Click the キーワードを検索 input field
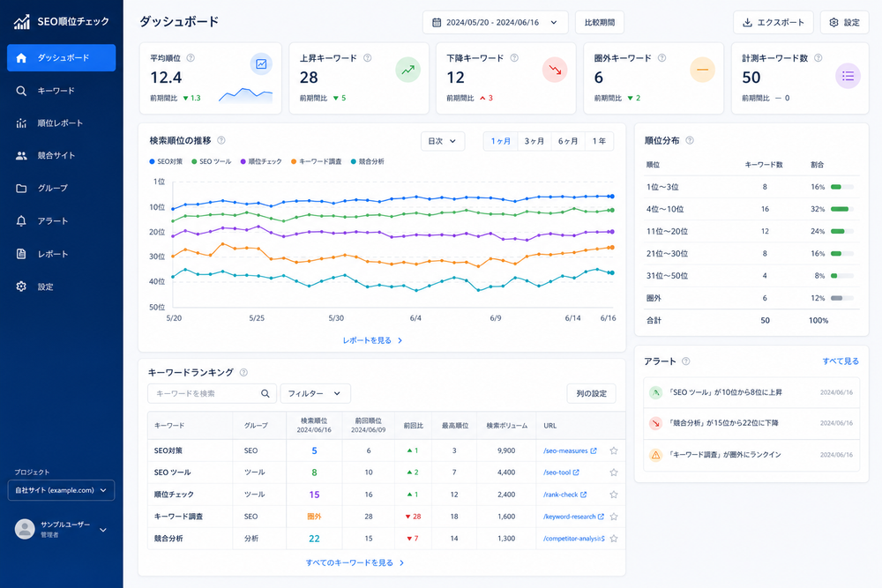882x588 pixels. pos(212,393)
